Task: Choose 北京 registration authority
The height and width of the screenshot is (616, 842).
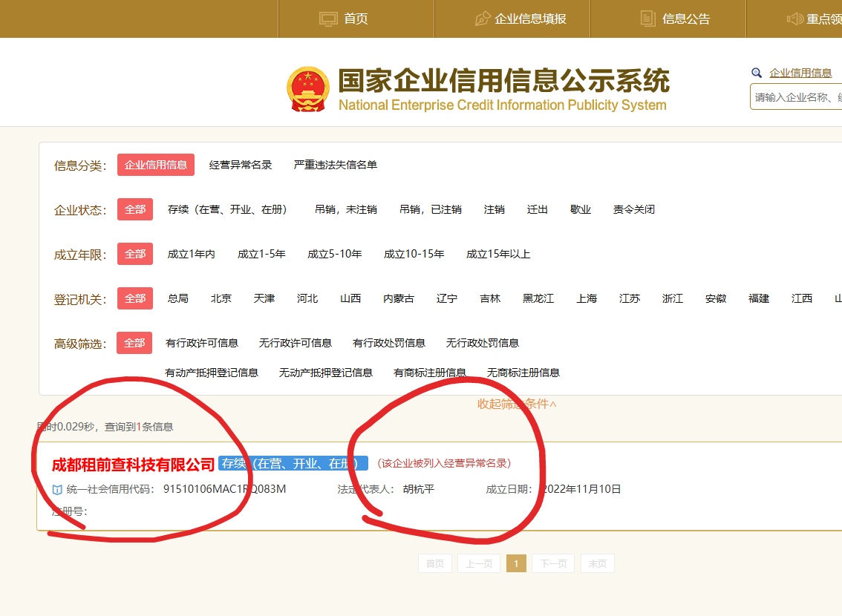Action: point(221,298)
